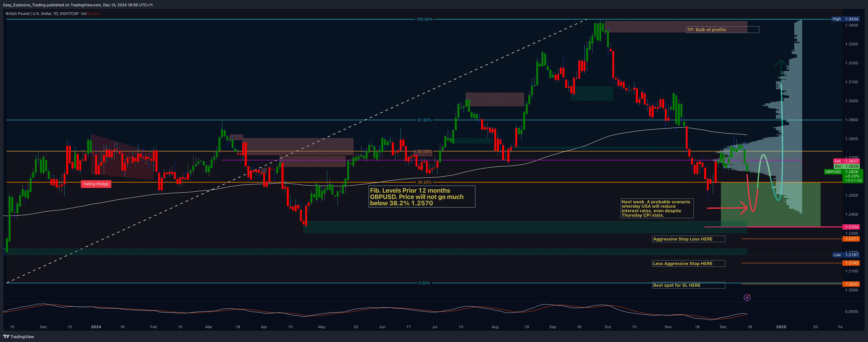Click the 0.0000 oscillator axis label
The width and height of the screenshot is (868, 342).
click(852, 311)
